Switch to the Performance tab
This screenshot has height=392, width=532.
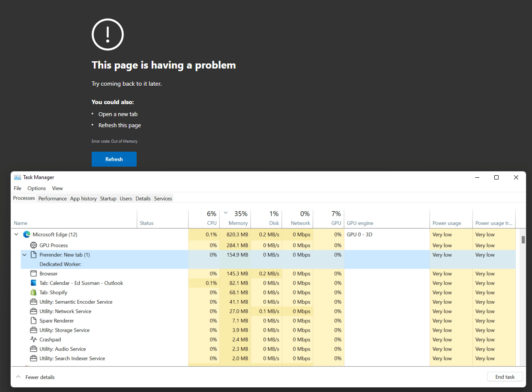[52, 198]
